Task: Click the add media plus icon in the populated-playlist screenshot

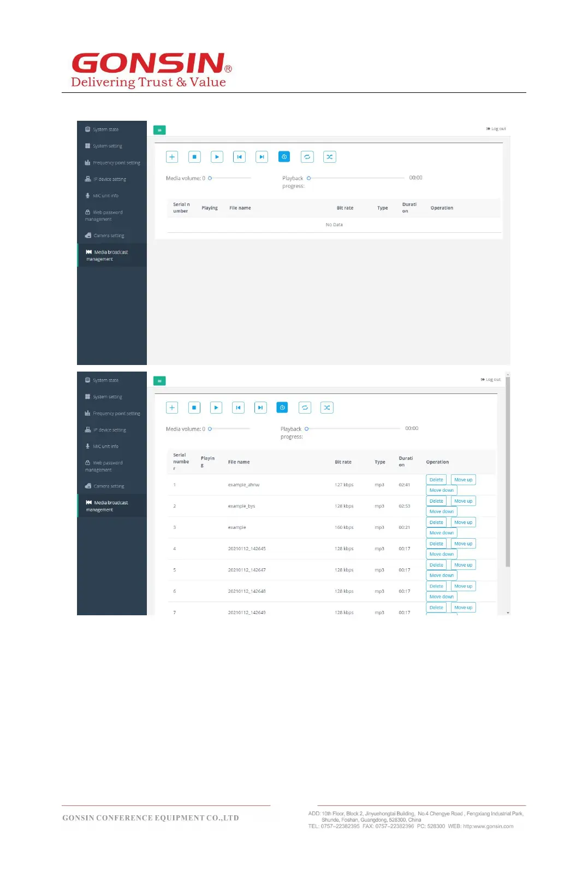Action: pos(172,408)
